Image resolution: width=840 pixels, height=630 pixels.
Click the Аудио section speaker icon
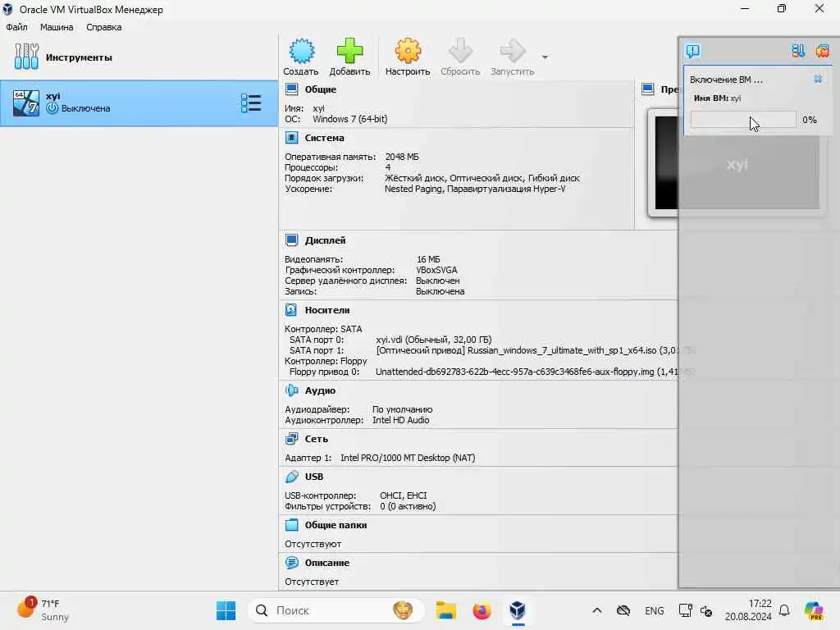292,390
